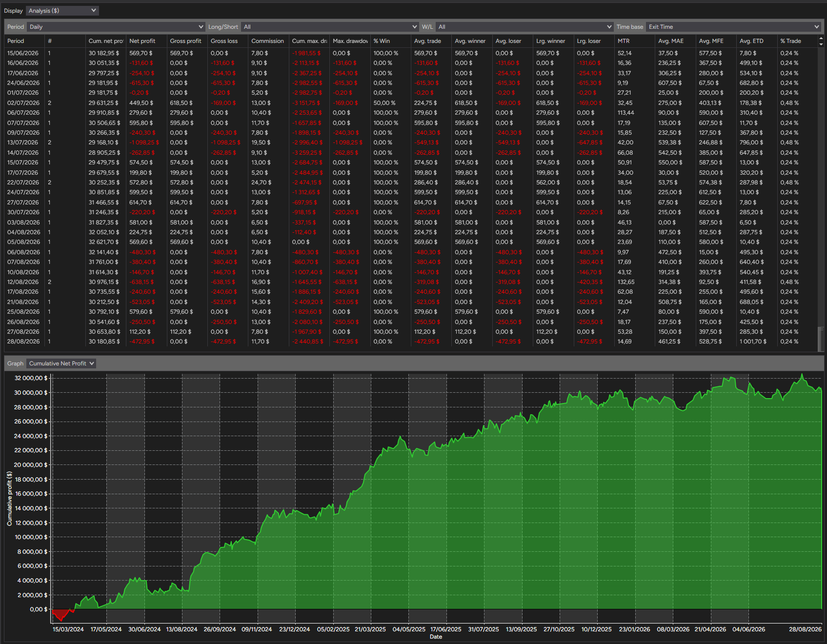The width and height of the screenshot is (827, 644).
Task: Click the Avg. trade column header
Action: pyautogui.click(x=431, y=41)
